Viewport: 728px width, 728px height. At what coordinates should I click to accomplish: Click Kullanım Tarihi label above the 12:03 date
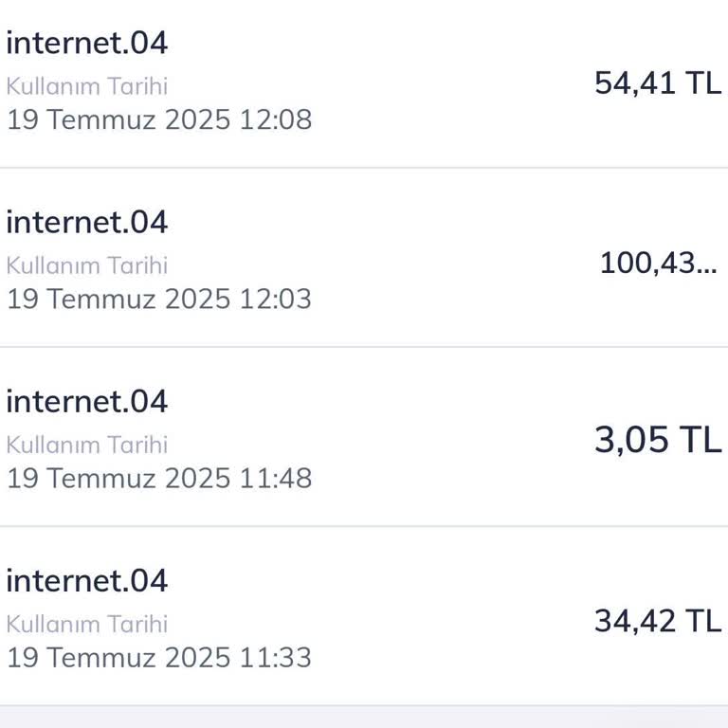[87, 265]
